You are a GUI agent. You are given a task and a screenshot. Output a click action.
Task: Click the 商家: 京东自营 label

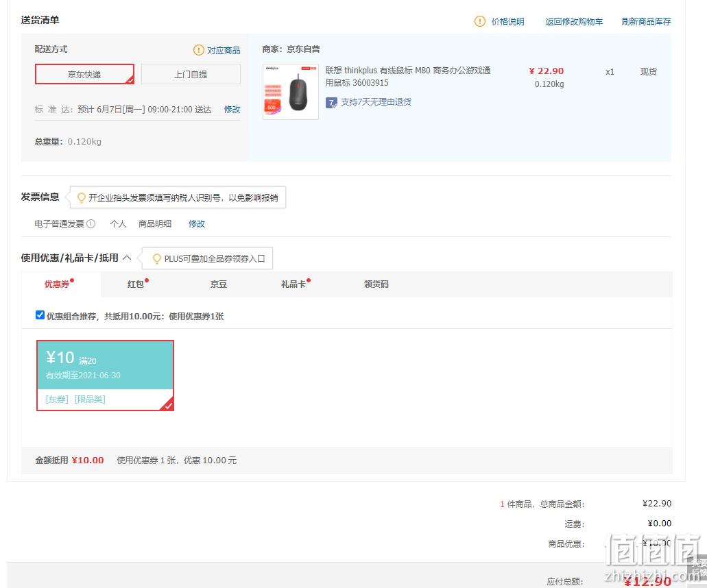[x=291, y=49]
